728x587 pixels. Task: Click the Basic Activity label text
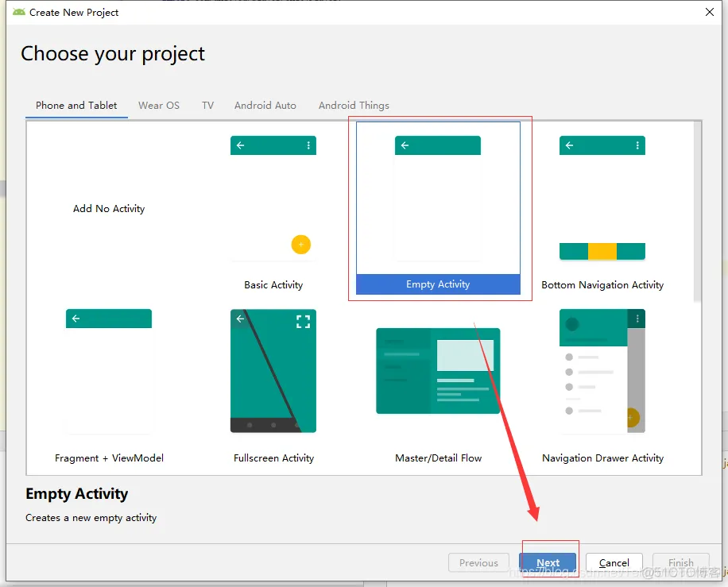click(273, 285)
